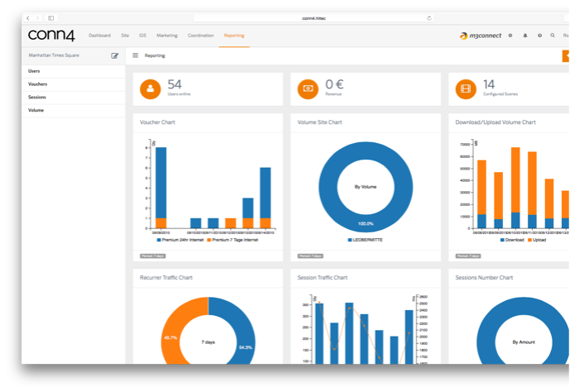Toggle the Upload legend series
The image size is (570, 392).
click(537, 240)
